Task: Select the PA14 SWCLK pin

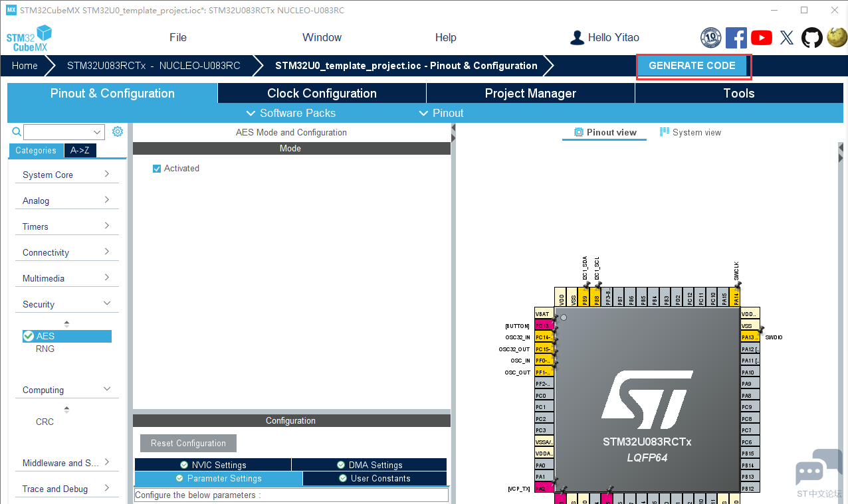Action: pos(735,297)
